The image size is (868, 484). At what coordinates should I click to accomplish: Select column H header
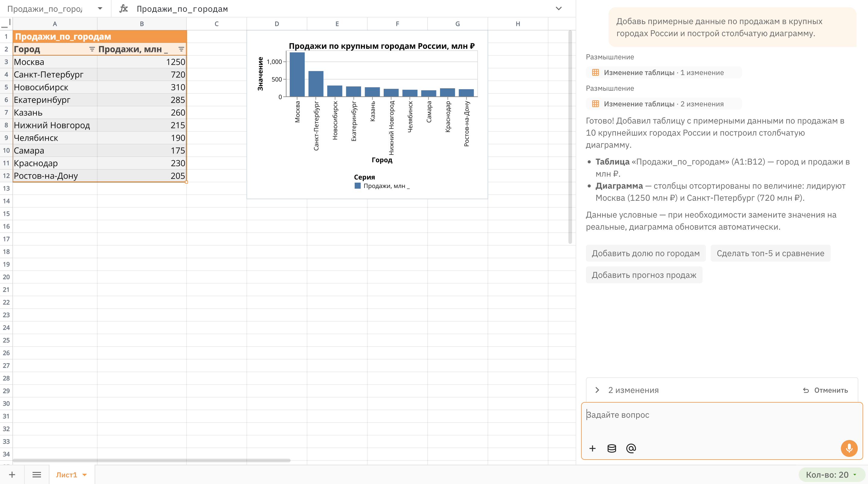517,24
